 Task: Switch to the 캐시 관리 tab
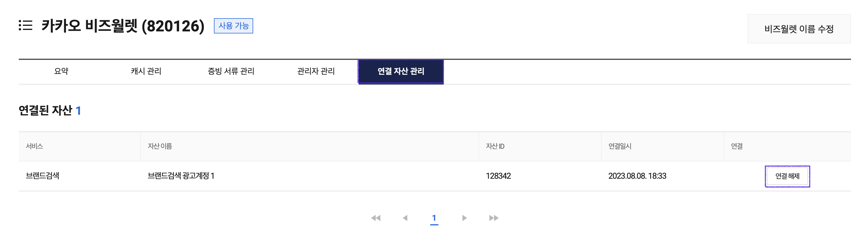tap(146, 71)
